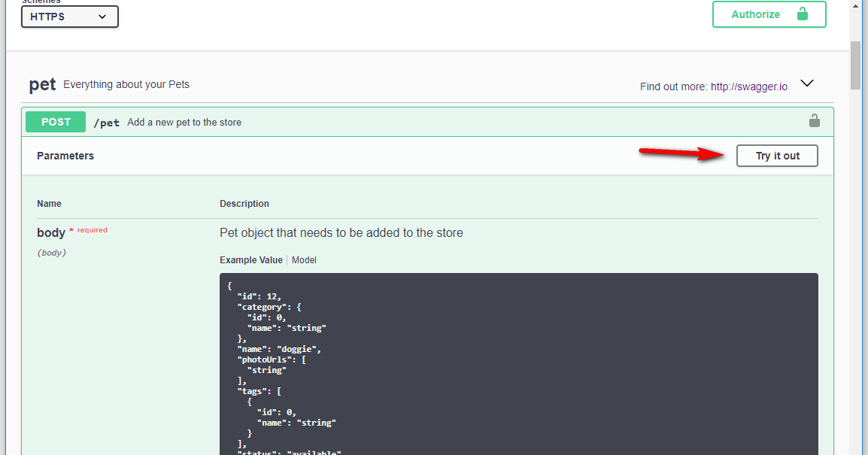Click the browser scrollbar thumb
The height and width of the screenshot is (455, 868).
click(x=857, y=66)
